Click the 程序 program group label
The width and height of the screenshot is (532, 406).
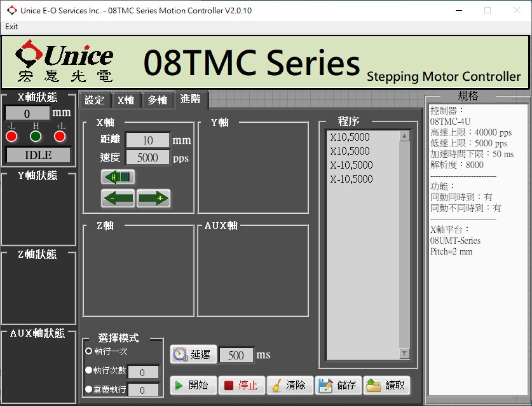click(348, 122)
